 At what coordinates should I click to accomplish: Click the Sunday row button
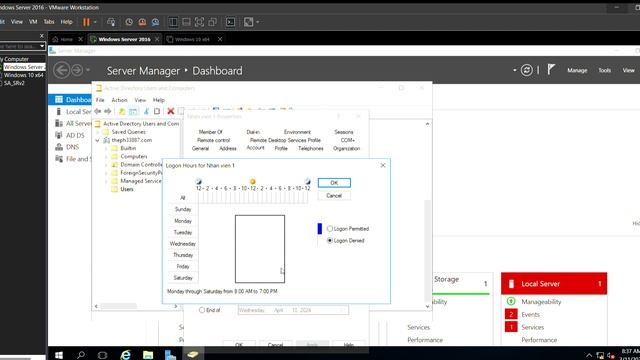pyautogui.click(x=183, y=209)
